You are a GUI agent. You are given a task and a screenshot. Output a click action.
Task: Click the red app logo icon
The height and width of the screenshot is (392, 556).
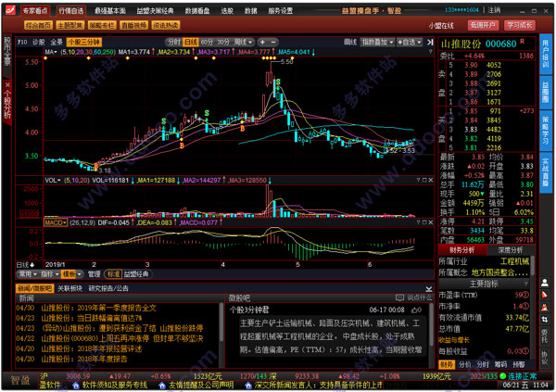coord(10,10)
